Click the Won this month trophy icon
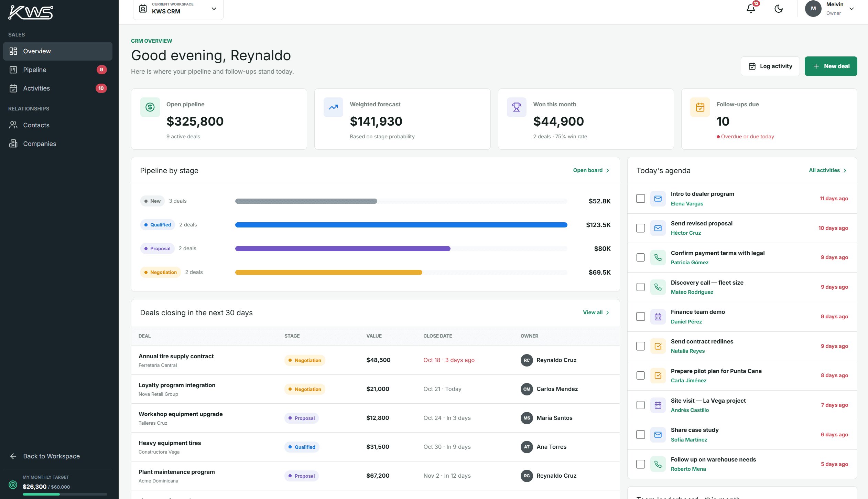This screenshot has width=868, height=499. pos(517,107)
